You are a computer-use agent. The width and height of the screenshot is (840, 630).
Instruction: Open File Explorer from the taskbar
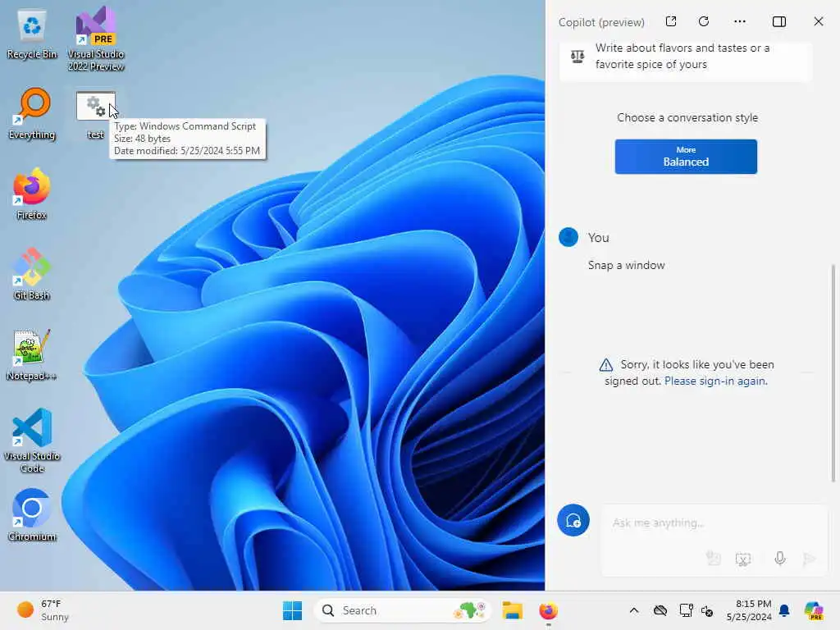tap(512, 610)
